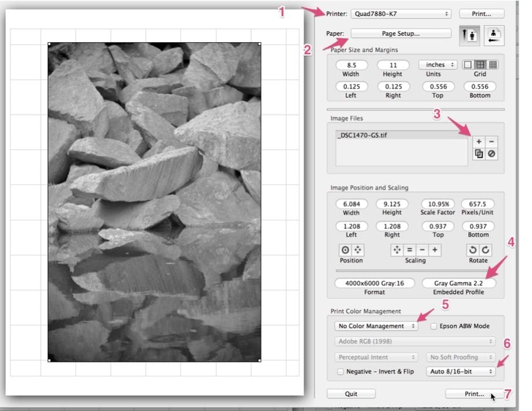Open the Printer dropdown Quad7880-K7
This screenshot has width=532, height=411.
coord(402,13)
